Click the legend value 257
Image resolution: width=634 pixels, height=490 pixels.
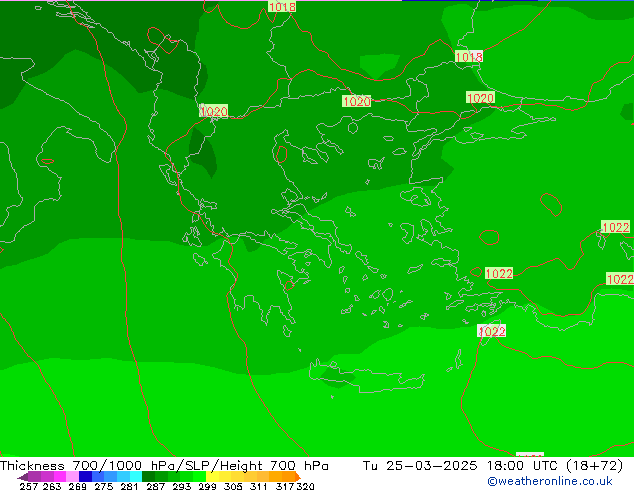(x=29, y=486)
